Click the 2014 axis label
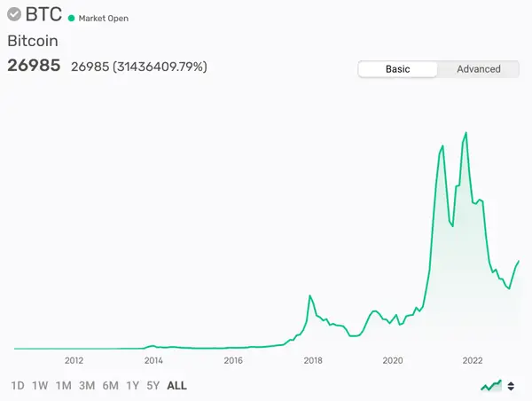Image resolution: width=532 pixels, height=401 pixels. [x=153, y=360]
